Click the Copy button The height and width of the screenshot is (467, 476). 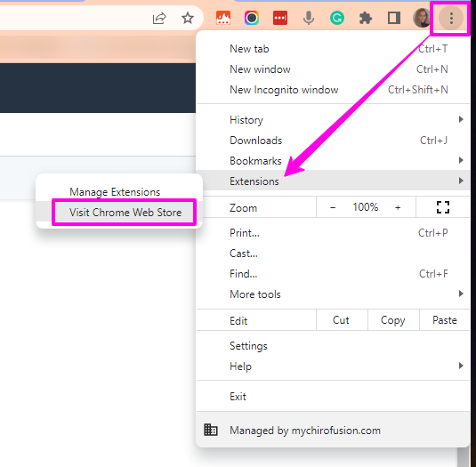coord(393,320)
